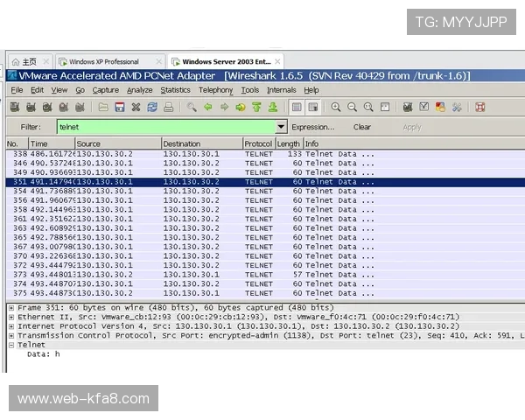This screenshot has width=525, height=420.
Task: Click the Find packet magnifier icon
Action: [x=192, y=108]
